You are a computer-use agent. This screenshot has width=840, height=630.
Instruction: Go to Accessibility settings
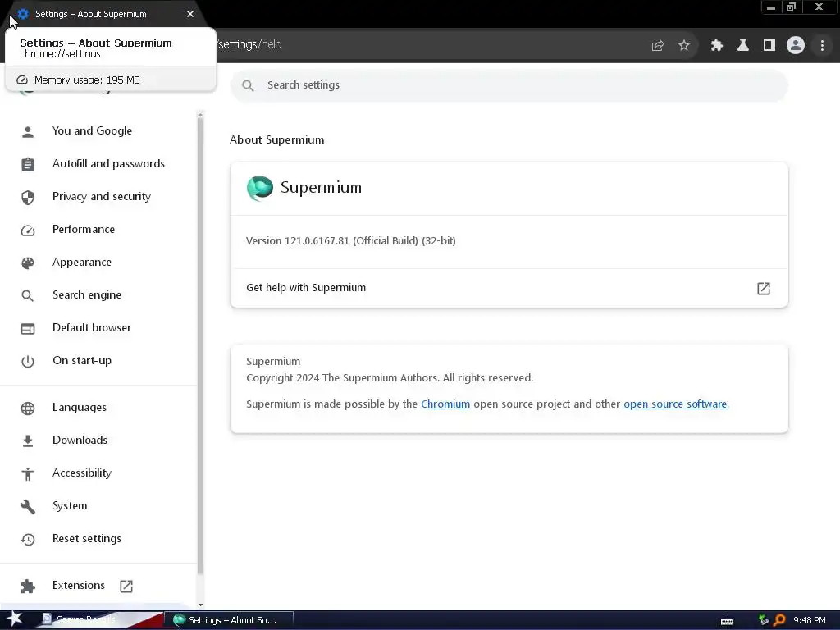point(99,473)
